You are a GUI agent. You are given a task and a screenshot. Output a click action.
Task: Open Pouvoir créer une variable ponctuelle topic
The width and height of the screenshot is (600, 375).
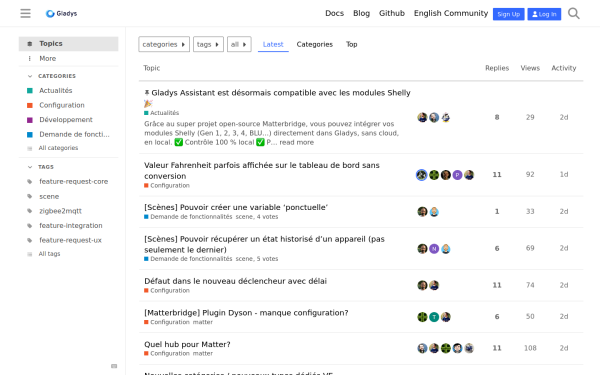point(236,207)
